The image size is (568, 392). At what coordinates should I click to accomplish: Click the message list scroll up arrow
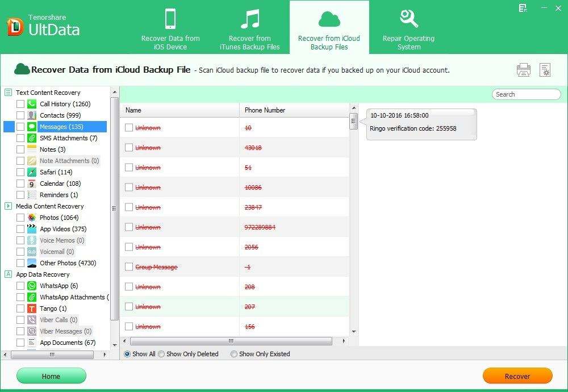click(354, 108)
